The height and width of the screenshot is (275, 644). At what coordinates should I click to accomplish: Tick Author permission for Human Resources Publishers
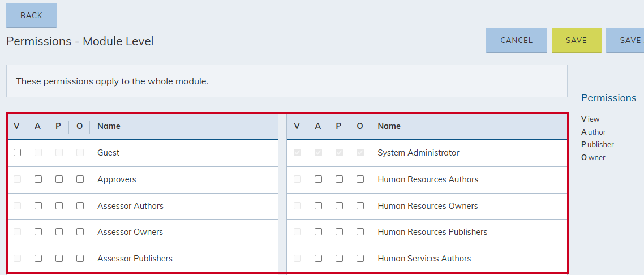coord(318,232)
